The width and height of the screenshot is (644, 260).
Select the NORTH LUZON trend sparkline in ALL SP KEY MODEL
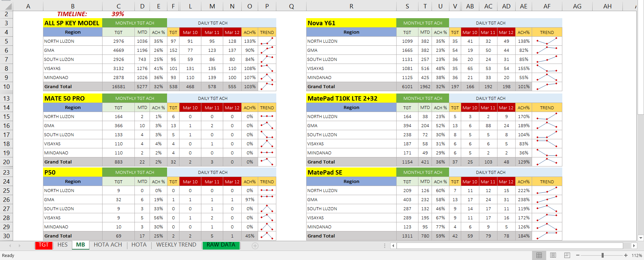[267, 41]
